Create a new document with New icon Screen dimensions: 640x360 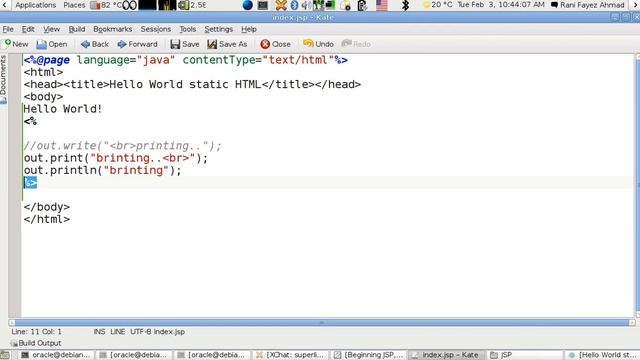coord(16,44)
